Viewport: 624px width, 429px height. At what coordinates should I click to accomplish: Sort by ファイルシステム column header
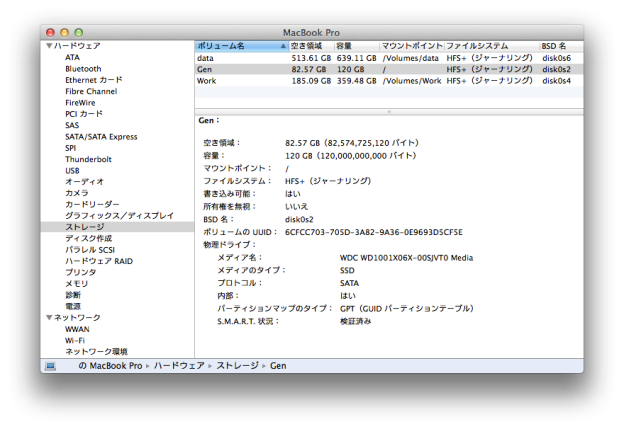click(491, 46)
